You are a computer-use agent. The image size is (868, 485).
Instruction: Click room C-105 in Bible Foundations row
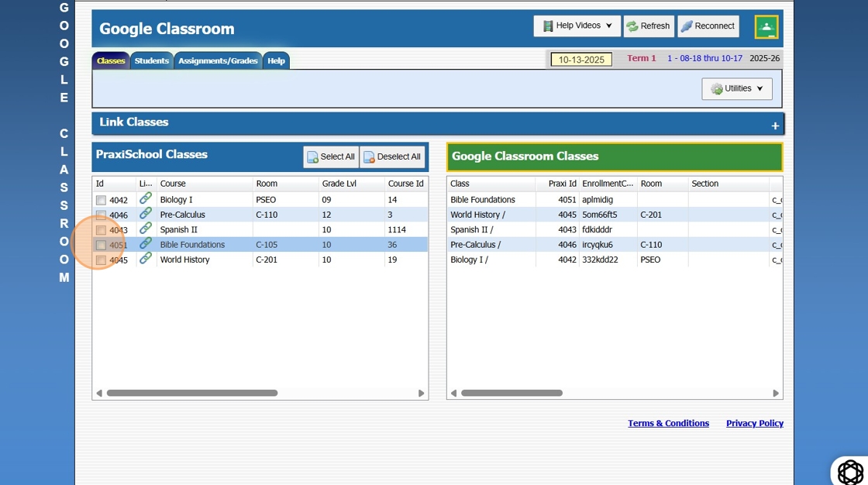pos(267,245)
